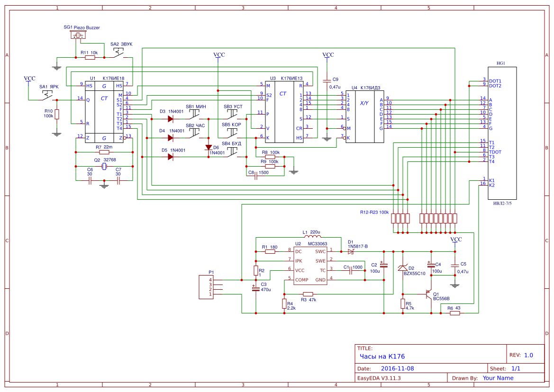The width and height of the screenshot is (554, 392).
Task: Click the R9 100k resistor
Action: [x=270, y=166]
